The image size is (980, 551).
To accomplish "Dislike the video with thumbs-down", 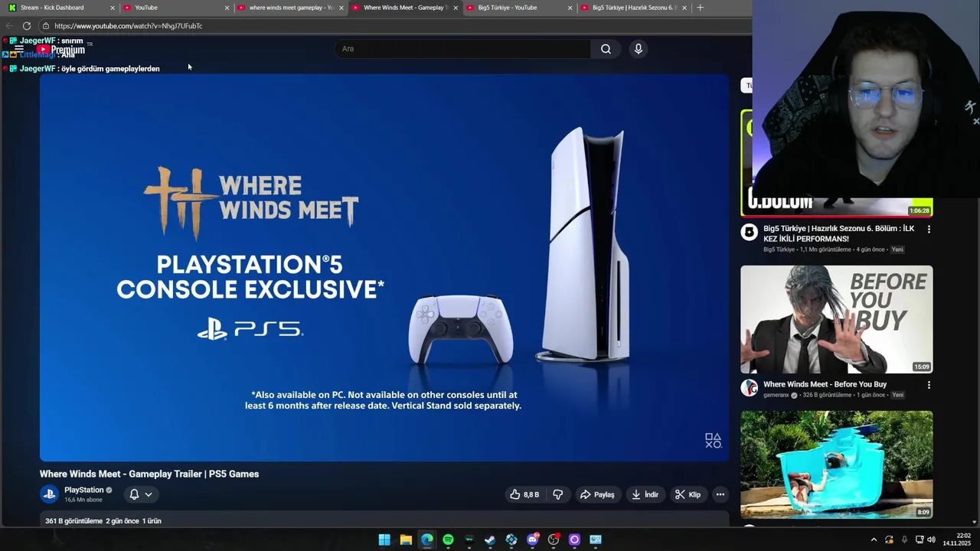I will coord(558,494).
